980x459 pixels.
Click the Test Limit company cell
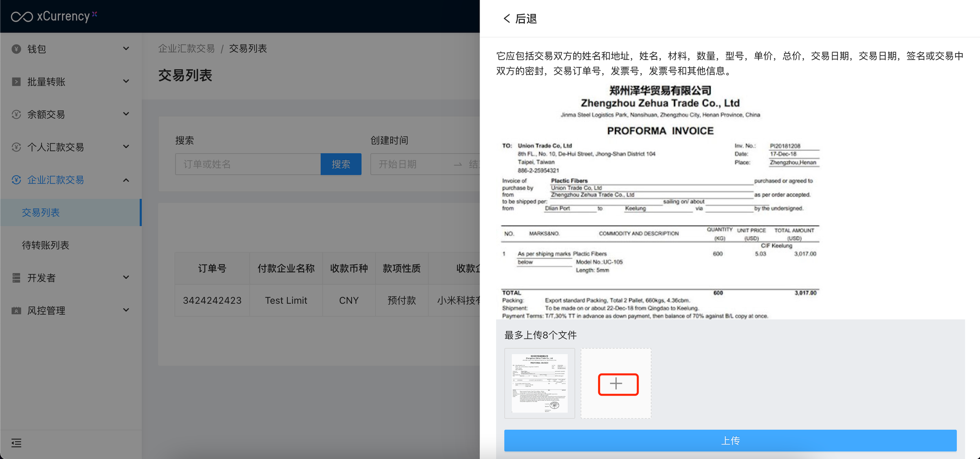(286, 300)
